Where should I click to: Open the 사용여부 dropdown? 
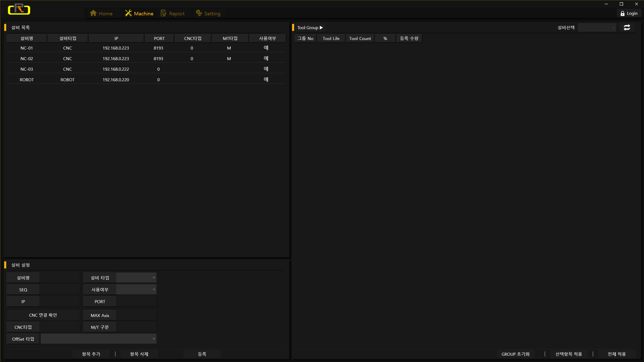point(136,290)
